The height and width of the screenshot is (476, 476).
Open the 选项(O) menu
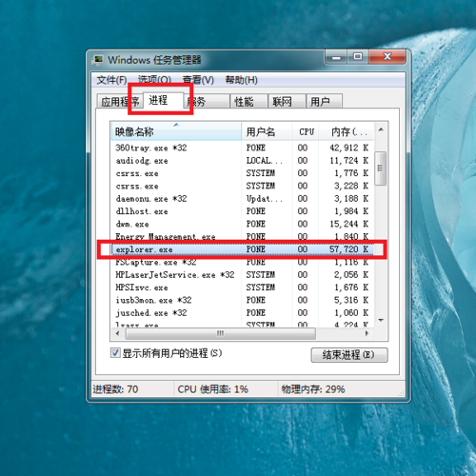click(x=154, y=80)
